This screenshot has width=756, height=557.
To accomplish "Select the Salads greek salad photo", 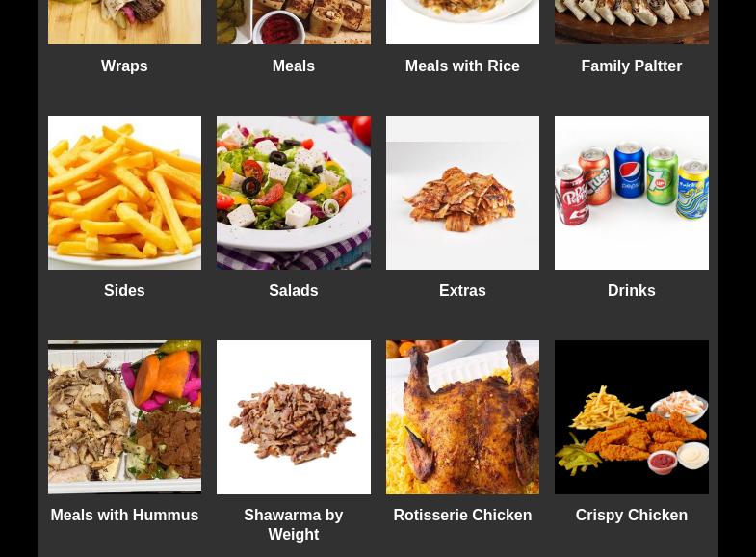I will [294, 193].
